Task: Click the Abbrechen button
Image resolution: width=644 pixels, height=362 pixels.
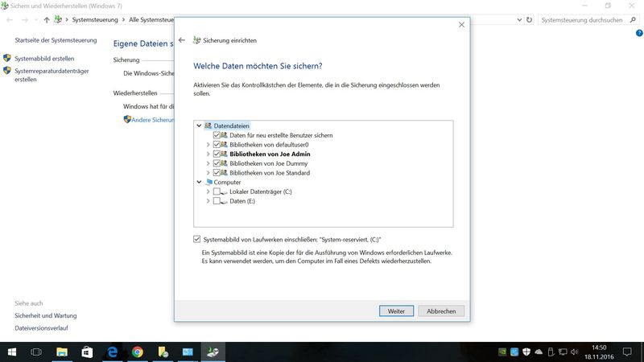Action: [441, 311]
